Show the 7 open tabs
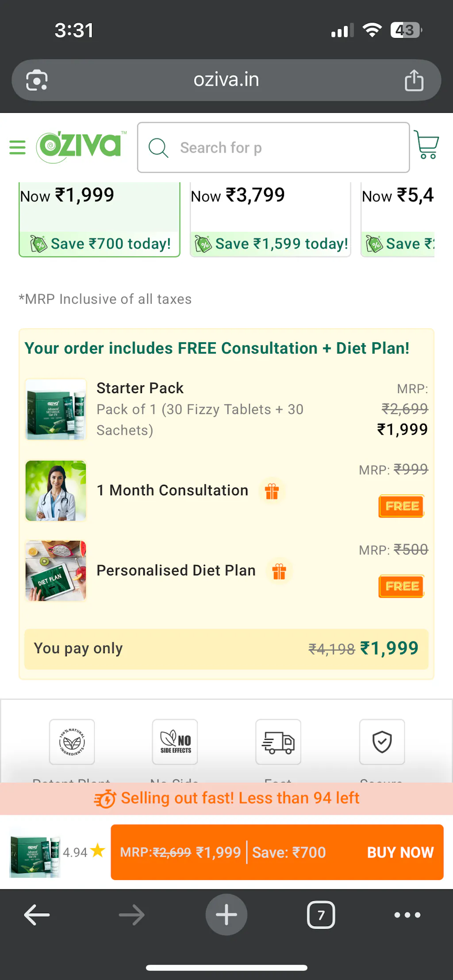This screenshot has width=453, height=980. pyautogui.click(x=321, y=915)
